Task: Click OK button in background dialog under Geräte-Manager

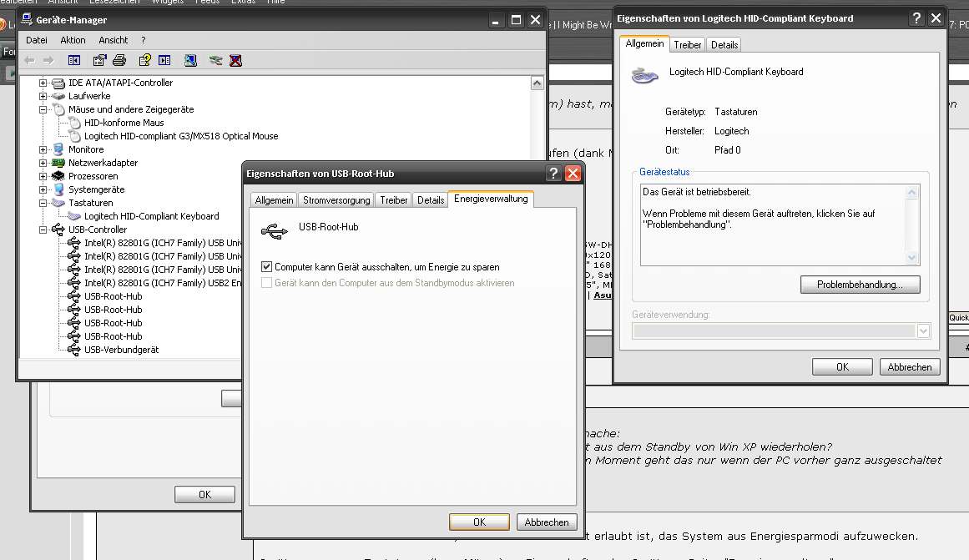Action: [204, 494]
